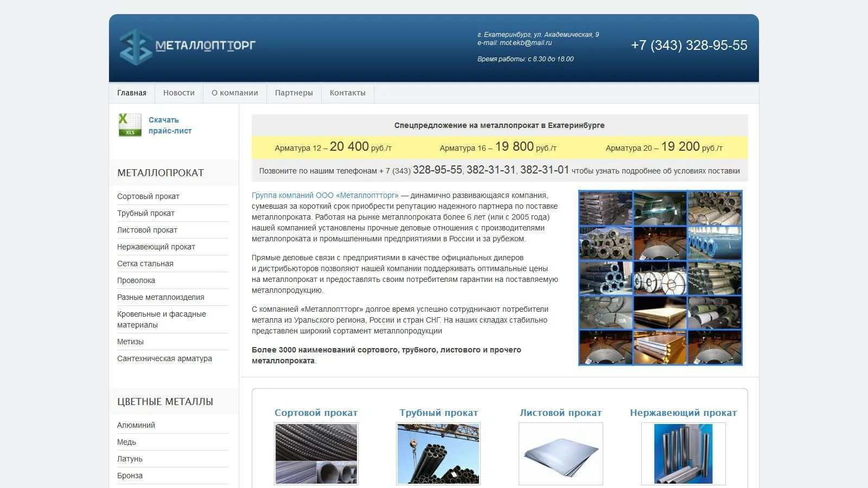
Task: Open Листовой прокат sidebar link
Action: coord(147,230)
